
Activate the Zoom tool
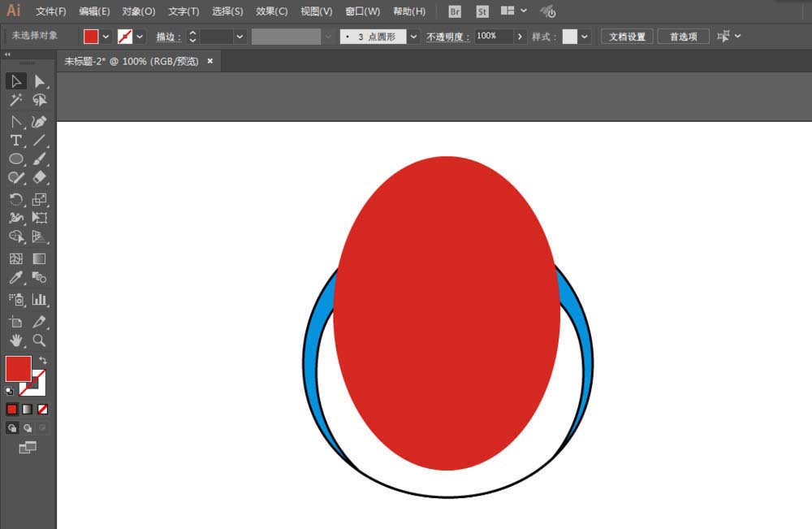point(39,340)
